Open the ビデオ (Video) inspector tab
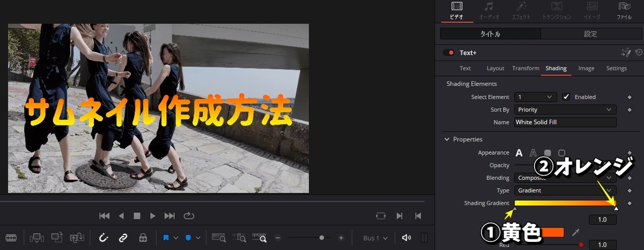 click(x=457, y=11)
